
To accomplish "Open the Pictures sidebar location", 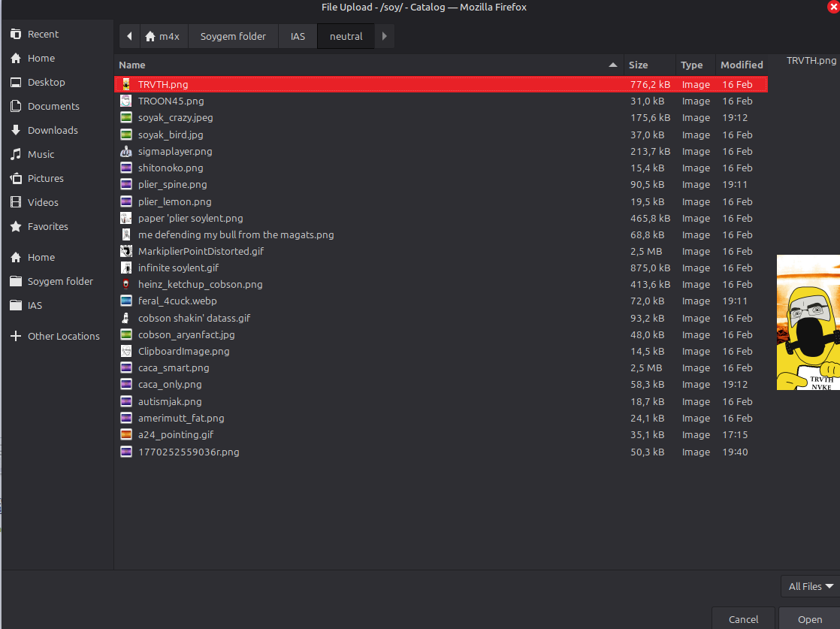I will (x=45, y=179).
